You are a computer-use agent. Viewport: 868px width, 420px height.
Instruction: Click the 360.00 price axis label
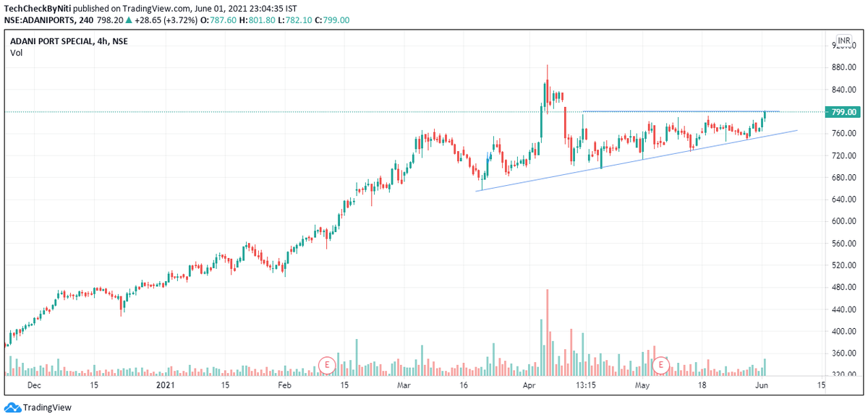(x=843, y=353)
